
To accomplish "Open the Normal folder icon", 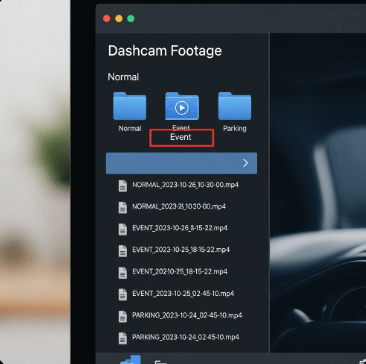I will [x=129, y=106].
